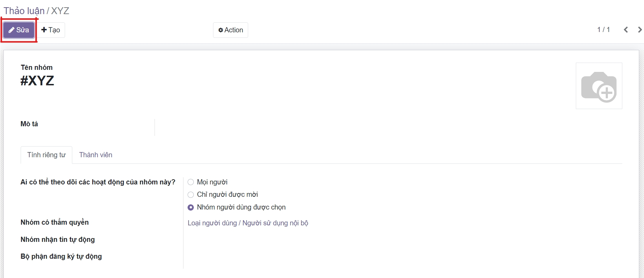
Task: Navigate back via Thảo luận breadcrumb
Action: pos(24,11)
